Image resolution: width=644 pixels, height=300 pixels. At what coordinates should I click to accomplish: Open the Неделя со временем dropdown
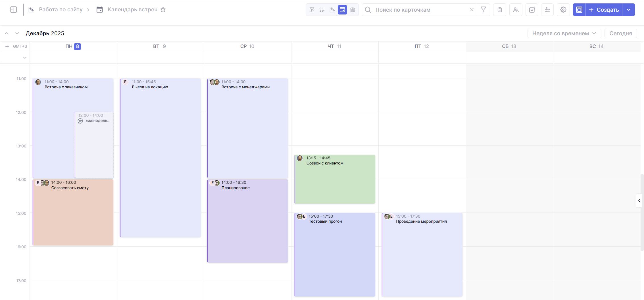tap(564, 33)
